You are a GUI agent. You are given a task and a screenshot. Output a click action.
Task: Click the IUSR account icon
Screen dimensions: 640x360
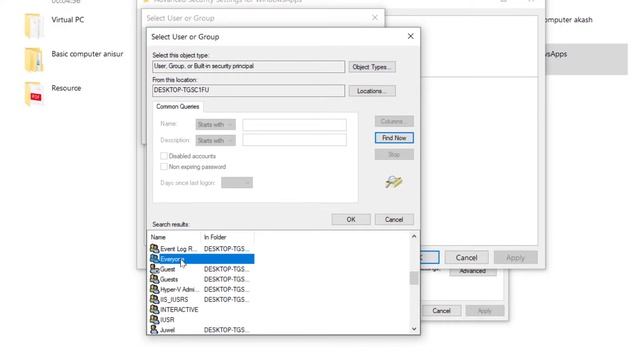[x=154, y=319]
